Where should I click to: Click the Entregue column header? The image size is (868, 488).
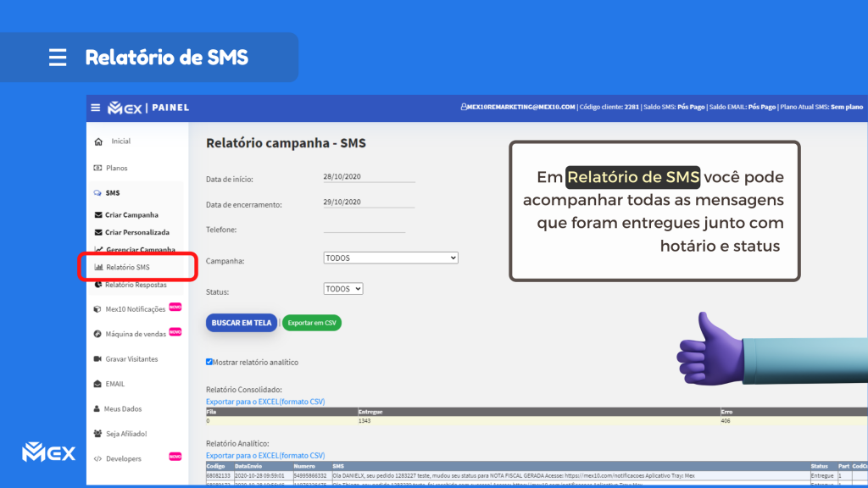(x=370, y=412)
